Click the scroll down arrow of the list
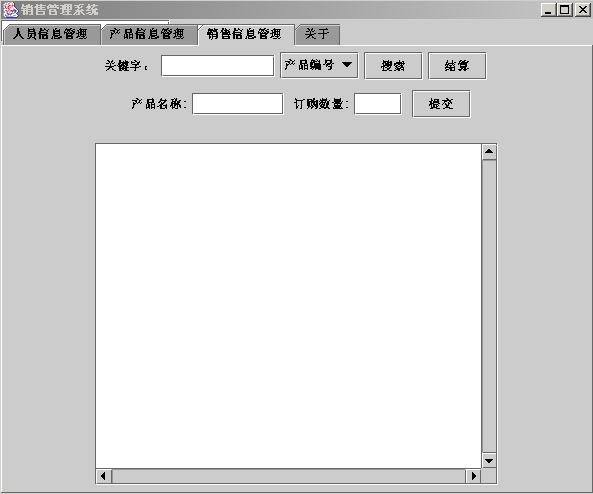The image size is (593, 494). coord(489,460)
